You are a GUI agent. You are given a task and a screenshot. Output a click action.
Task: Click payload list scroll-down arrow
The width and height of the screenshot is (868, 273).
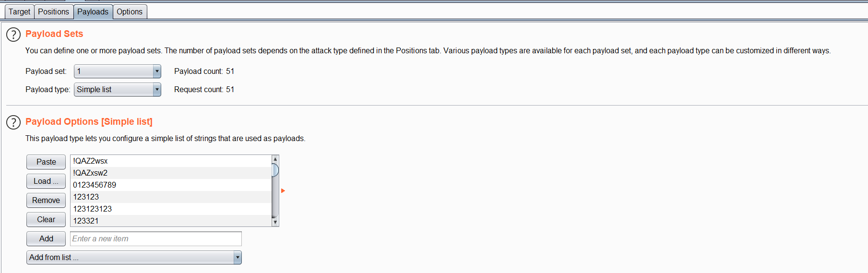click(275, 222)
